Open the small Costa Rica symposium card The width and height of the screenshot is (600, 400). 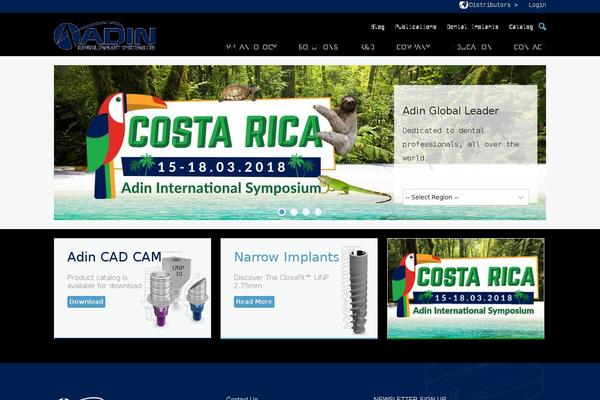[466, 289]
